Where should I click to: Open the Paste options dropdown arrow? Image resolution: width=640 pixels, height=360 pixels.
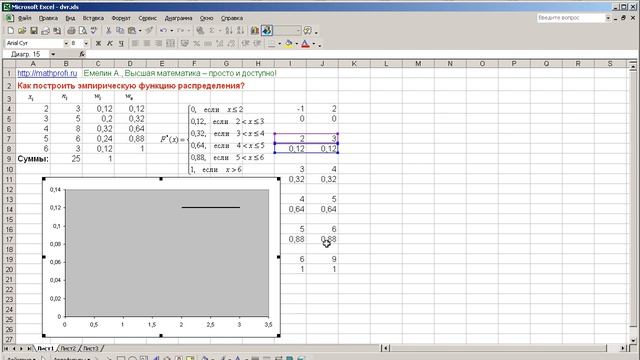(x=140, y=31)
